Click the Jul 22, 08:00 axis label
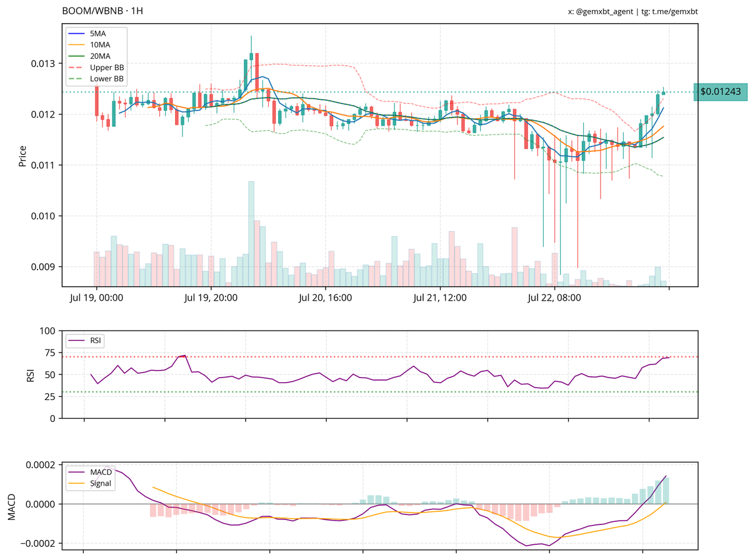This screenshot has width=750, height=560. point(554,298)
